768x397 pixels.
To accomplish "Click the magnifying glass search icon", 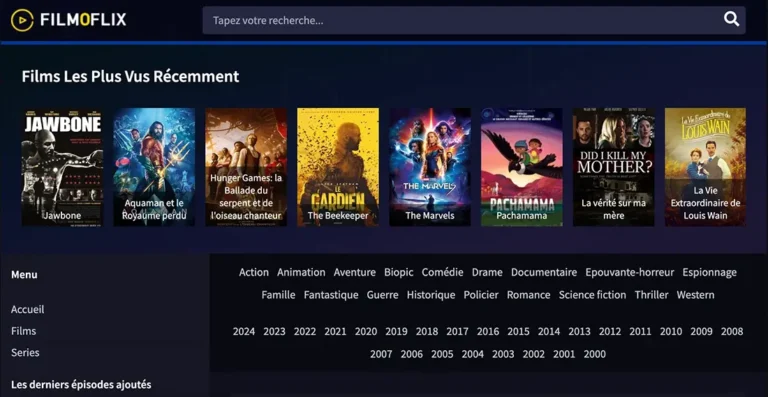I will point(731,20).
